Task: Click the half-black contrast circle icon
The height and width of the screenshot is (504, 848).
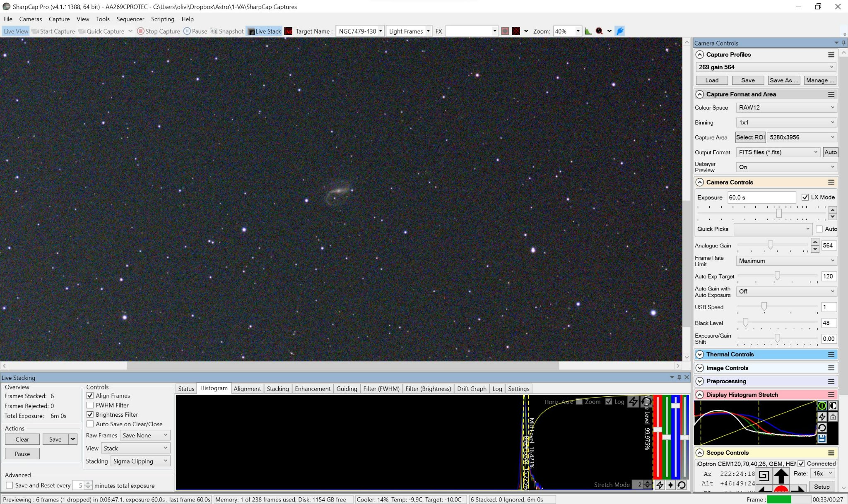Action: click(x=833, y=406)
